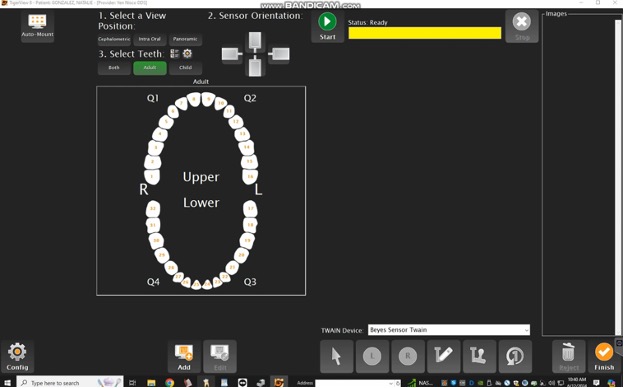Choose the Panoramic view position

(x=185, y=39)
